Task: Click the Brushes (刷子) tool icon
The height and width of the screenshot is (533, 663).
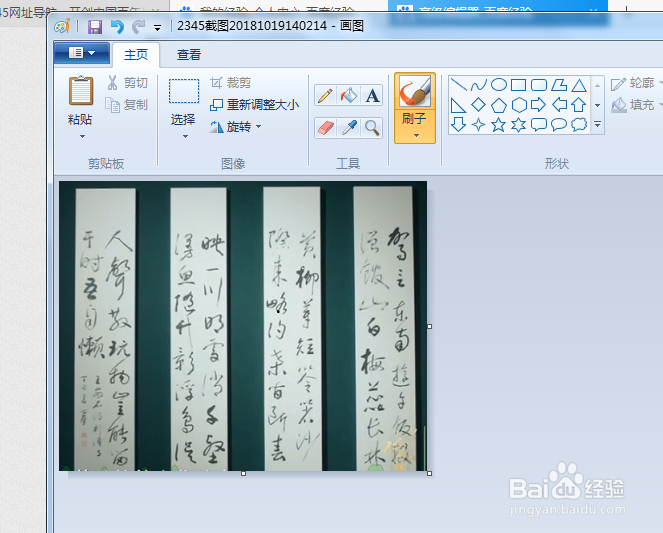Action: pyautogui.click(x=415, y=91)
